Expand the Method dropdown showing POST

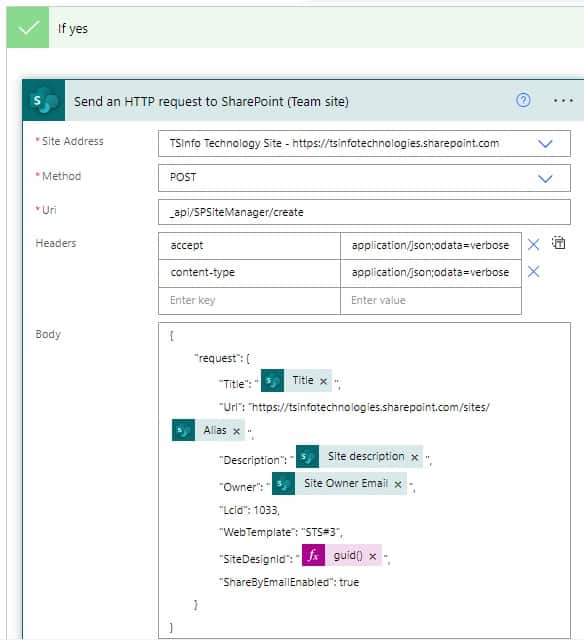click(545, 178)
